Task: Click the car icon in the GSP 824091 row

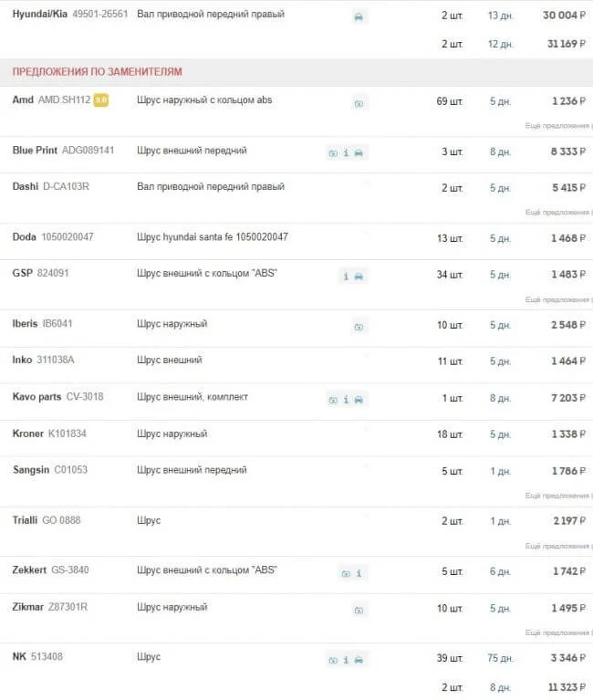Action: [x=359, y=276]
